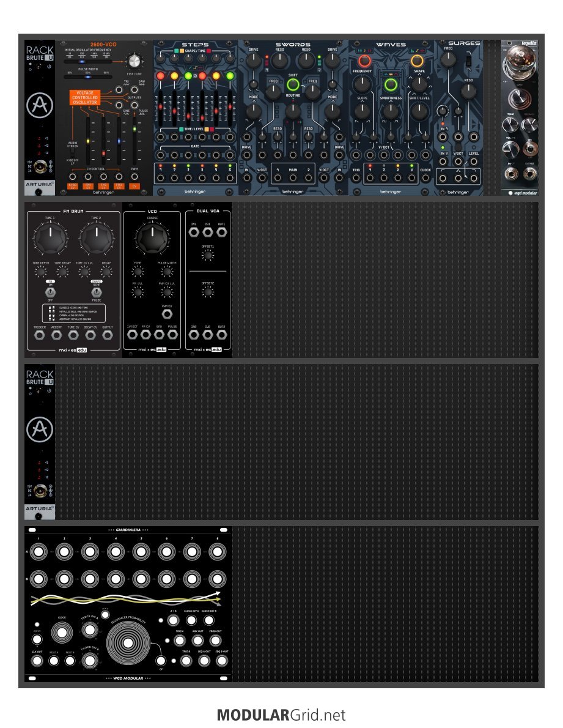Flip the slide switch on SURGES
The image size is (563, 728).
click(x=468, y=61)
